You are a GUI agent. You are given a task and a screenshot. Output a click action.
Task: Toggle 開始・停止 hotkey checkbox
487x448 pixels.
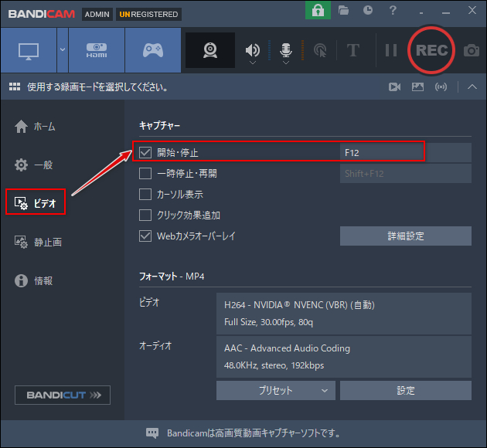(145, 153)
